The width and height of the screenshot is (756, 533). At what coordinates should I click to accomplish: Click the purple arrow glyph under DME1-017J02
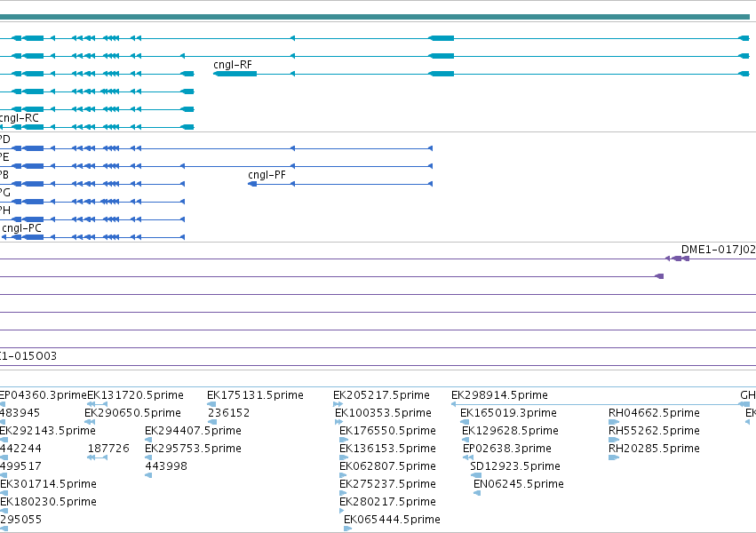677,259
